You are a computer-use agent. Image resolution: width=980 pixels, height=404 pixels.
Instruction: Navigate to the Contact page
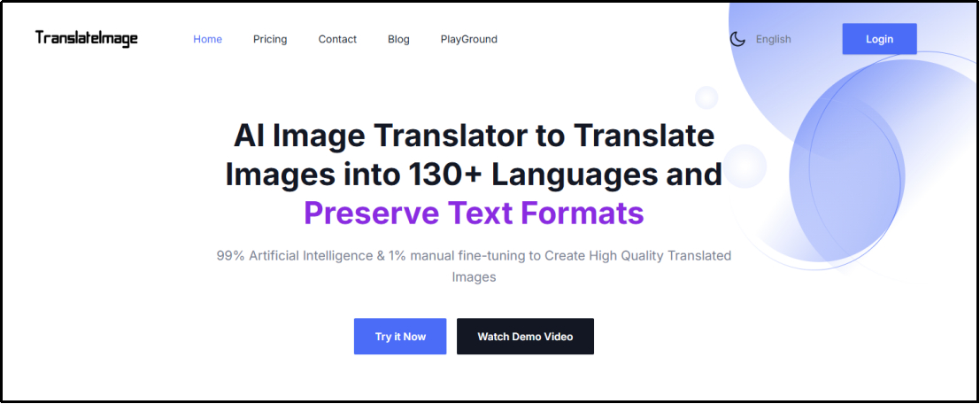point(337,39)
